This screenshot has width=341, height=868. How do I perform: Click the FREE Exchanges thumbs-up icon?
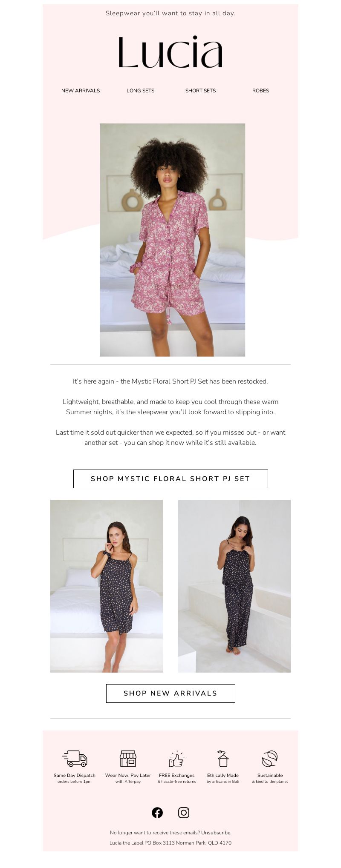(x=176, y=759)
